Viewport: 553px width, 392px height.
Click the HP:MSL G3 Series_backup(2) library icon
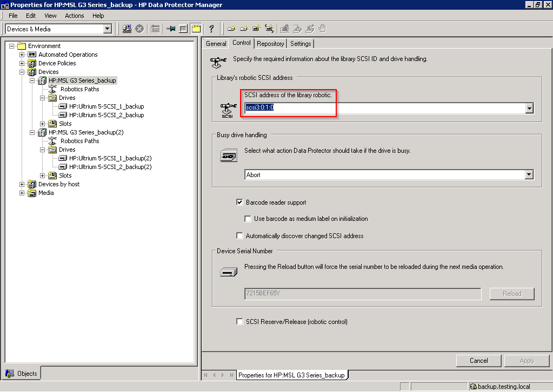(41, 132)
